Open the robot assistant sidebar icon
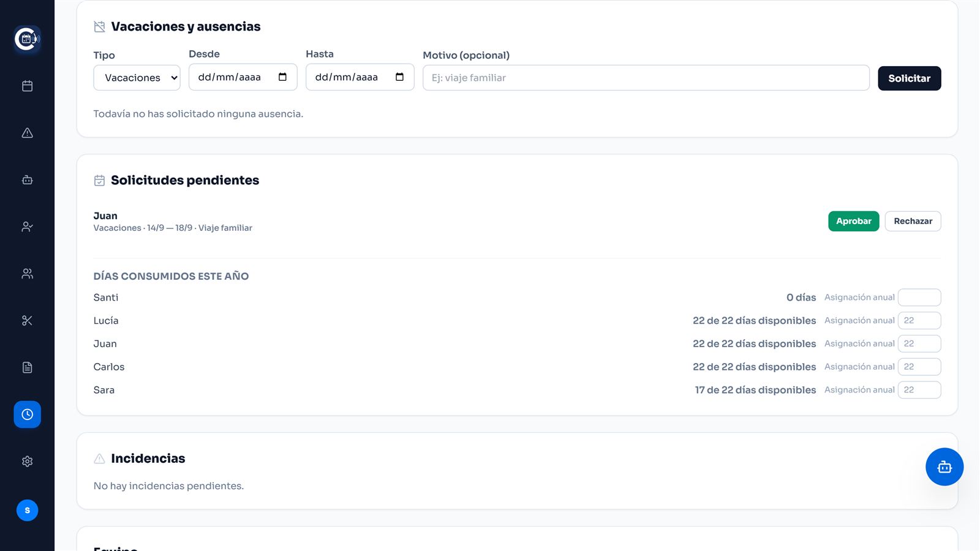The width and height of the screenshot is (980, 551). tap(27, 180)
